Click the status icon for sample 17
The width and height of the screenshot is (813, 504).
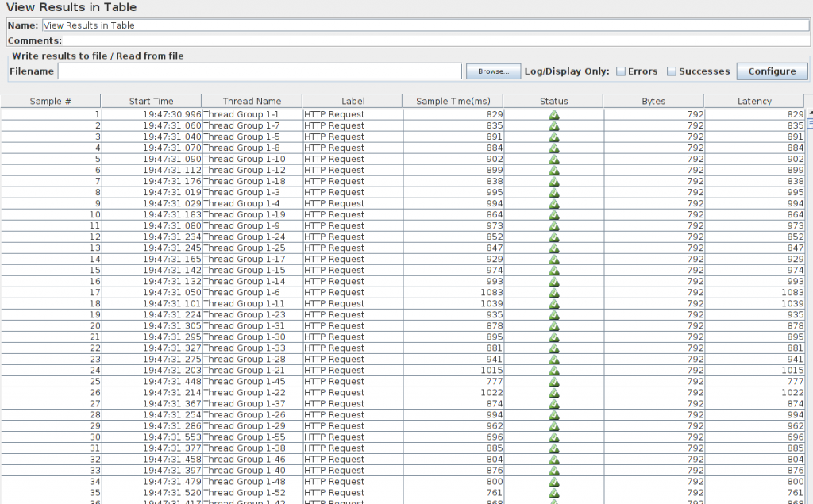[554, 292]
